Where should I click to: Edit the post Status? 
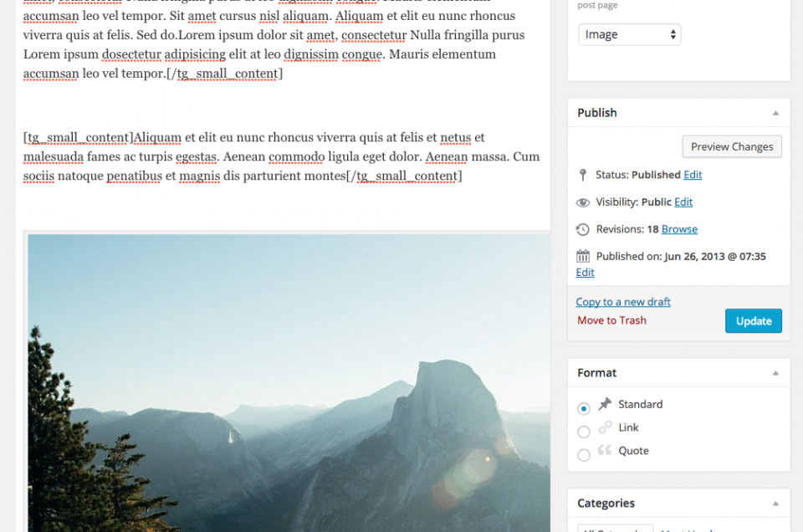pos(693,175)
